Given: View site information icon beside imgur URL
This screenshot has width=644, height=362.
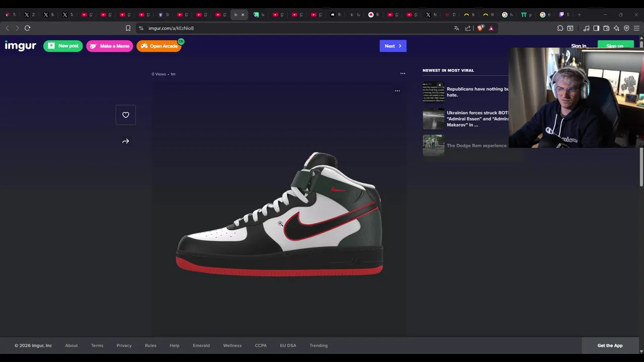Looking at the screenshot, I should tap(141, 28).
